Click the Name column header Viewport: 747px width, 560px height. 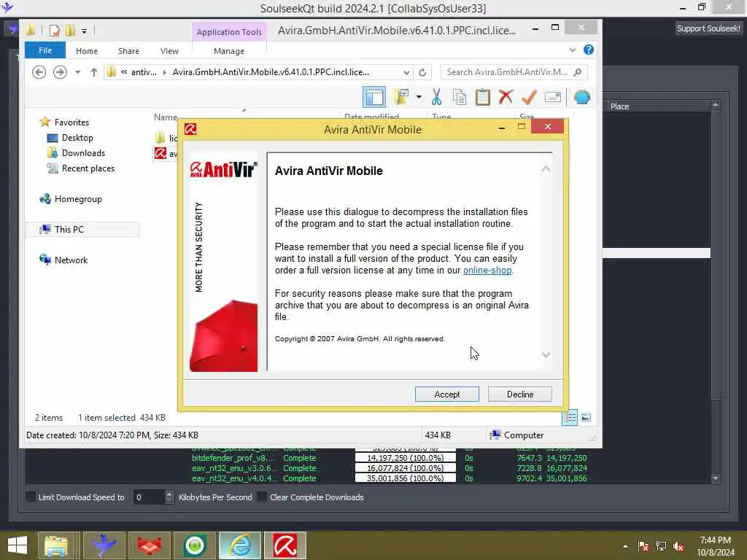click(x=166, y=117)
